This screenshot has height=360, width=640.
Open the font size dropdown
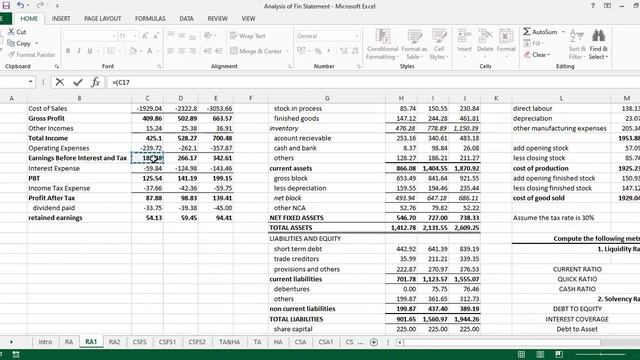coord(135,36)
